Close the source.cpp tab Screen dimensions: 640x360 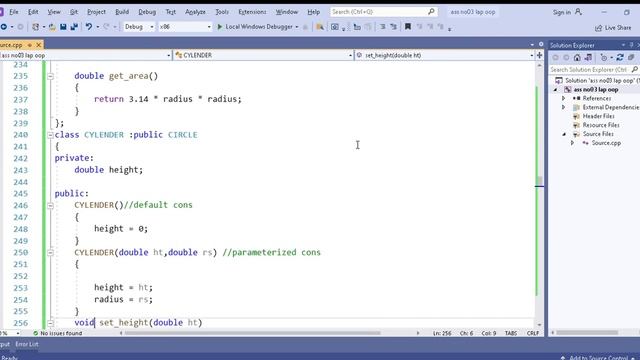click(x=39, y=45)
